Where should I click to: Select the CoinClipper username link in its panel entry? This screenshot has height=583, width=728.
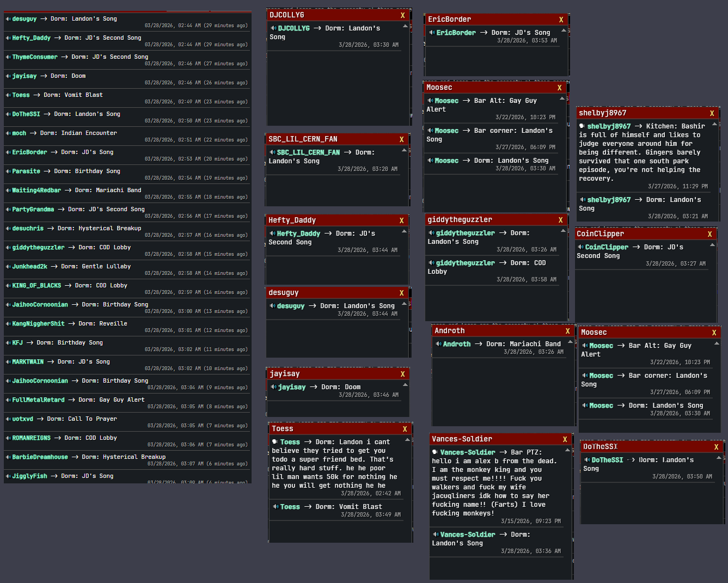tap(607, 247)
